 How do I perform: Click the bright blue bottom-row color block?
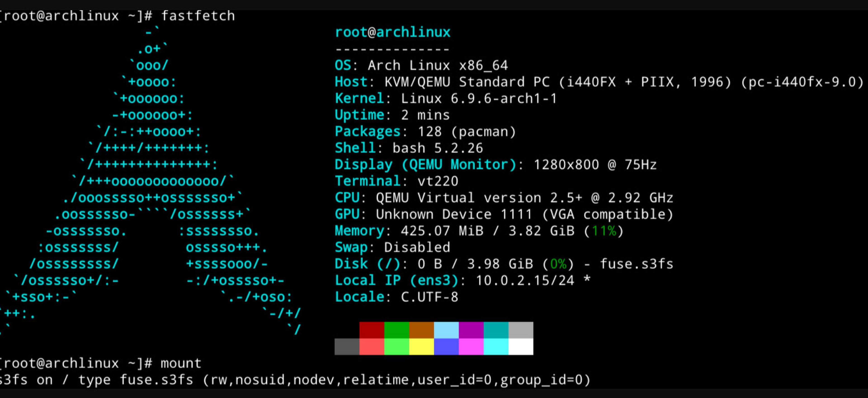(x=446, y=347)
